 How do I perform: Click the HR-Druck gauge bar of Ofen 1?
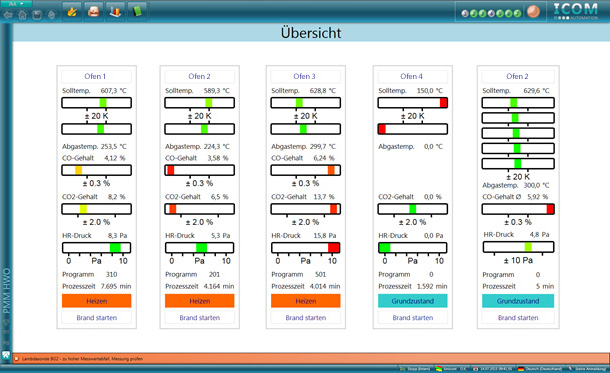96,248
